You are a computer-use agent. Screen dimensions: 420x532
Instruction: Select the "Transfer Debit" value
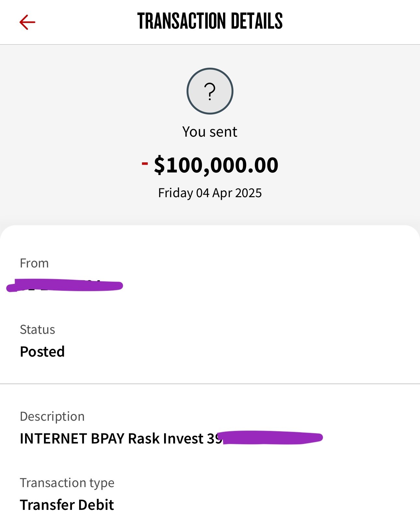(67, 505)
